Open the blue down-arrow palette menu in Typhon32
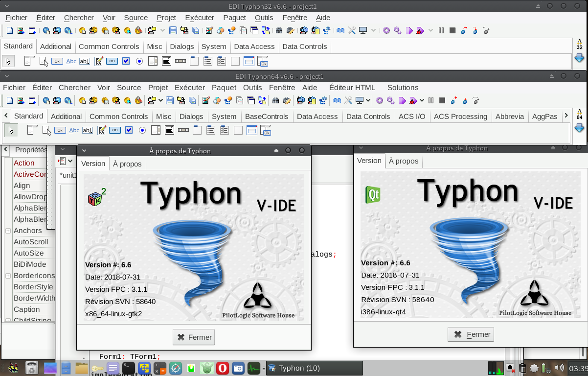Screen dimensions: 588x376 pos(579,58)
